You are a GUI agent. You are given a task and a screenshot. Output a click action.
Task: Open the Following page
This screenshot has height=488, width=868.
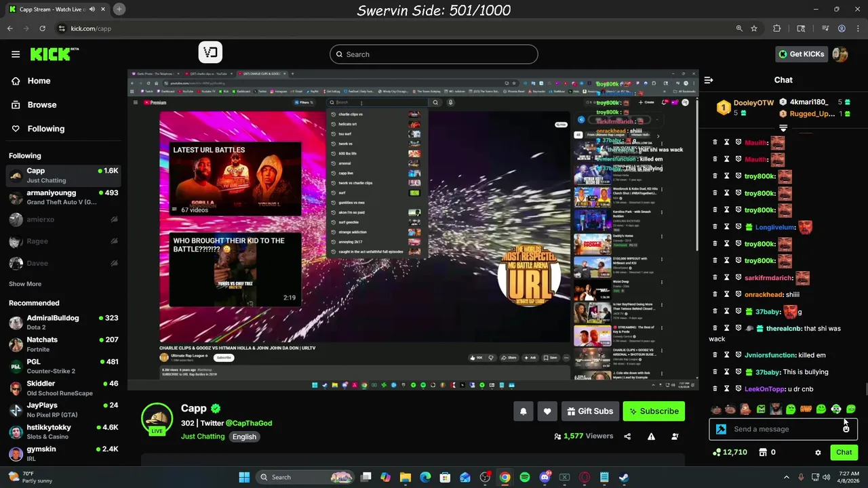click(x=46, y=129)
